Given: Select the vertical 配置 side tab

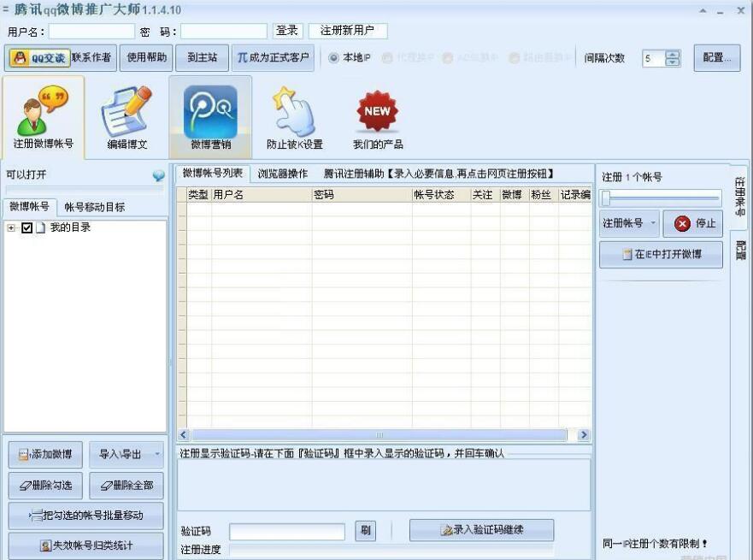Looking at the screenshot, I should [739, 250].
